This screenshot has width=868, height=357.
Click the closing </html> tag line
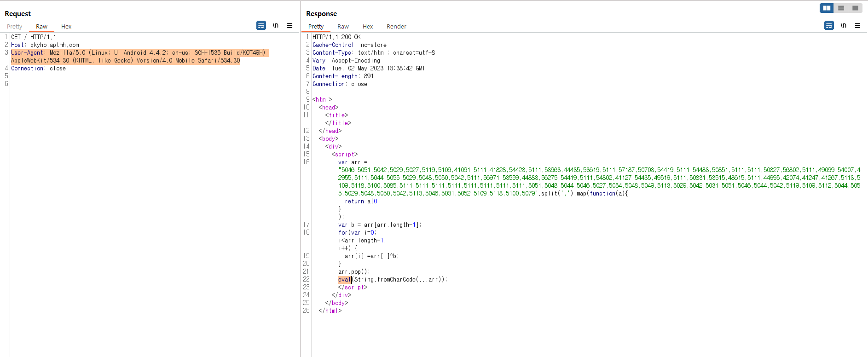point(330,311)
